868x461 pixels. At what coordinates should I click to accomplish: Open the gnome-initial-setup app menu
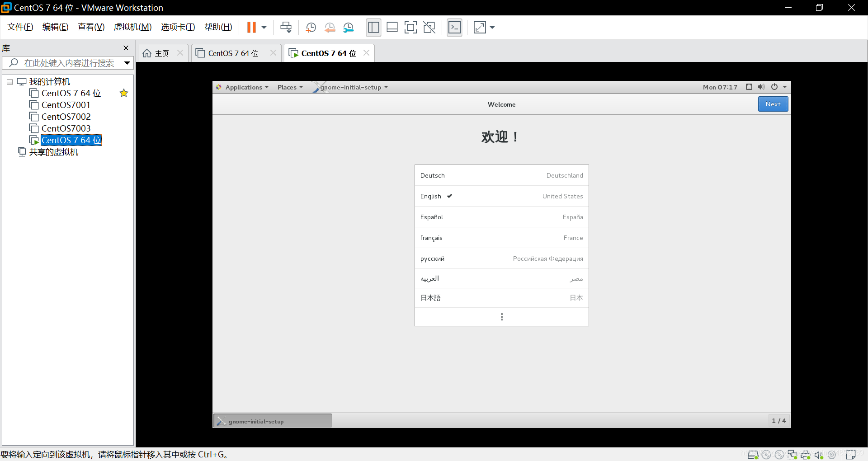tap(351, 87)
